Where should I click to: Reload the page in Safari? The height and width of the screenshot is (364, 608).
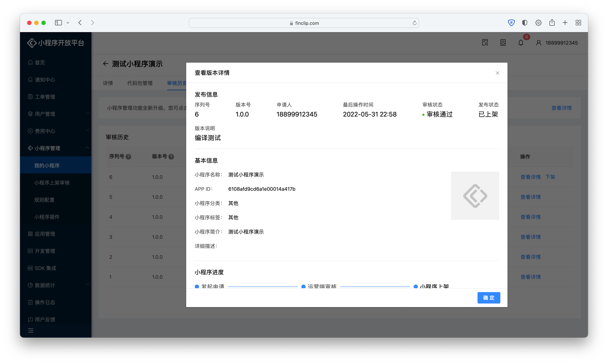414,23
